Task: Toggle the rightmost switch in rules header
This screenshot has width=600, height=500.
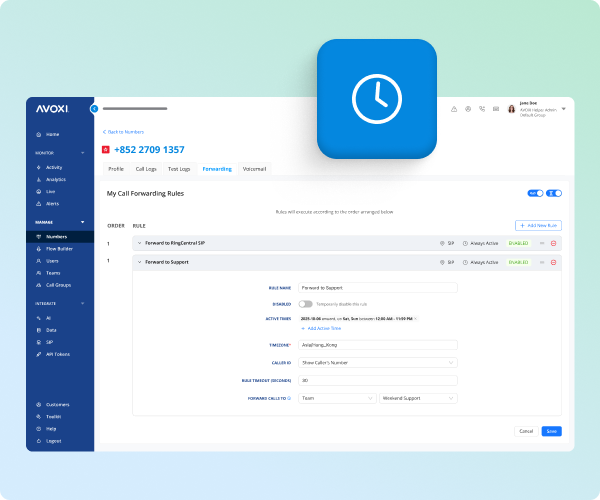Action: pyautogui.click(x=555, y=193)
